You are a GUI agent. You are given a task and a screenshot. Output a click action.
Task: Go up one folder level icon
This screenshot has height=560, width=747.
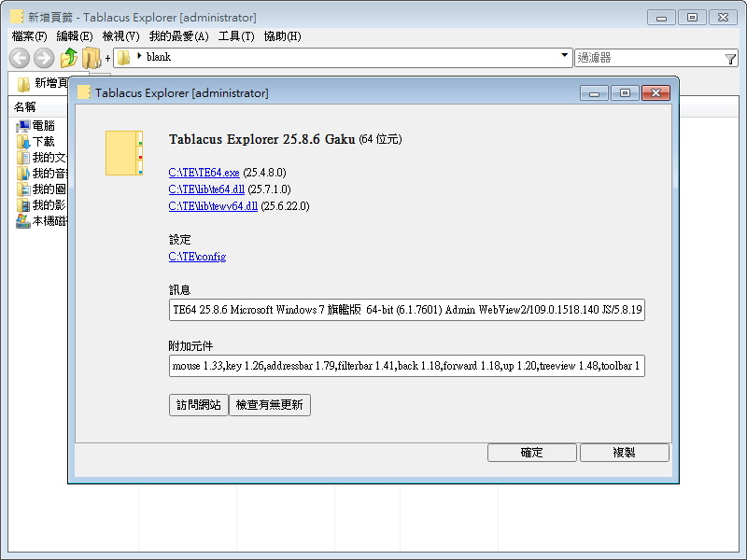pos(69,58)
